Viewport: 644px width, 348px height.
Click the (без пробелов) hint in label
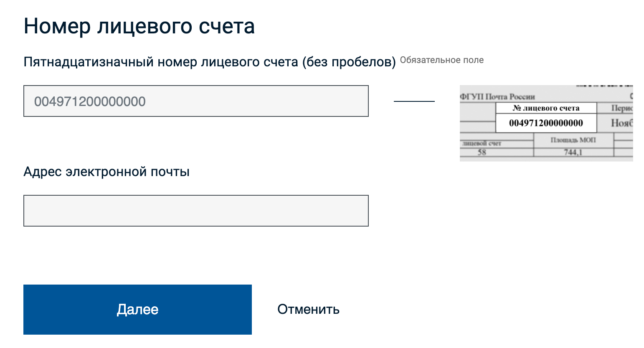349,62
